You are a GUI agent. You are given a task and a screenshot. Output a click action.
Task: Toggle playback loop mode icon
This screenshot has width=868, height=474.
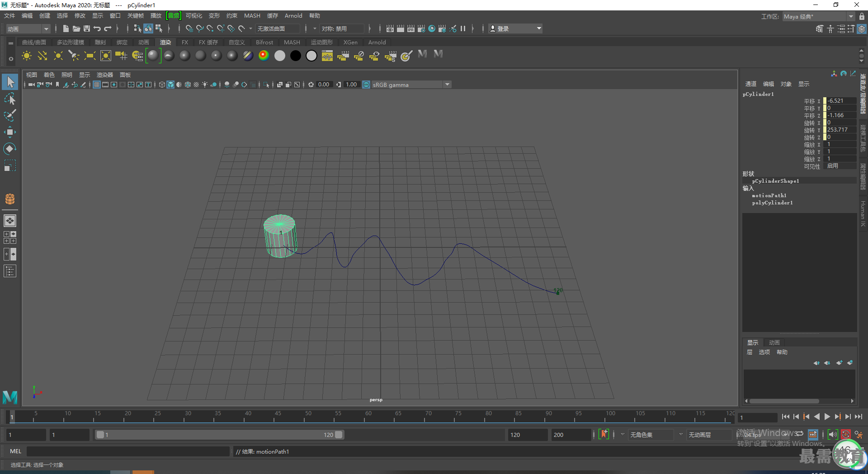click(800, 434)
